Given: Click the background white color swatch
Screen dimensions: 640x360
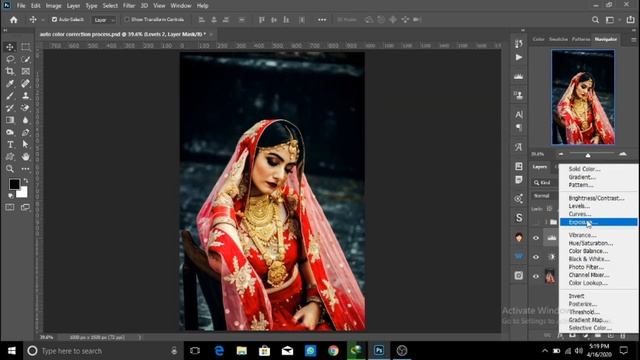Looking at the screenshot, I should pos(22,193).
